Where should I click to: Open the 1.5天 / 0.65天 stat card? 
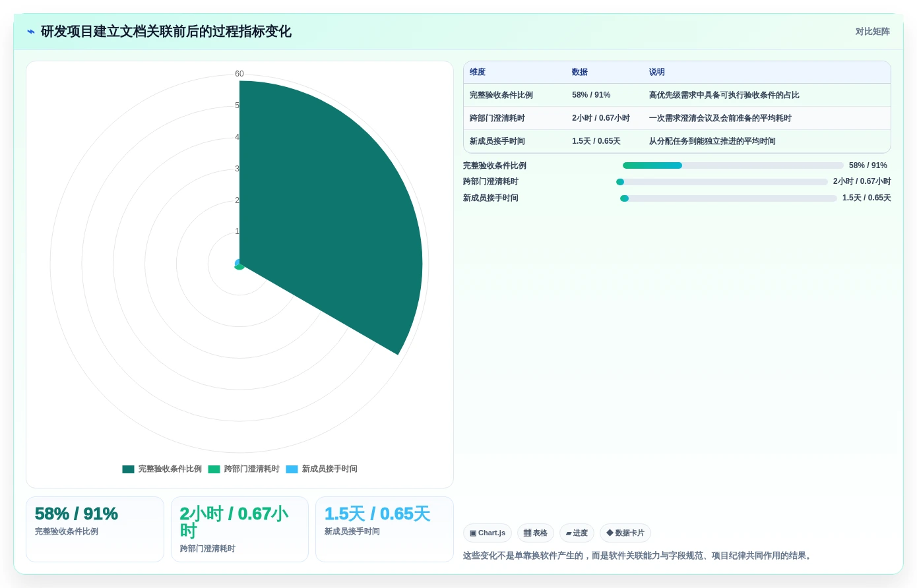385,529
